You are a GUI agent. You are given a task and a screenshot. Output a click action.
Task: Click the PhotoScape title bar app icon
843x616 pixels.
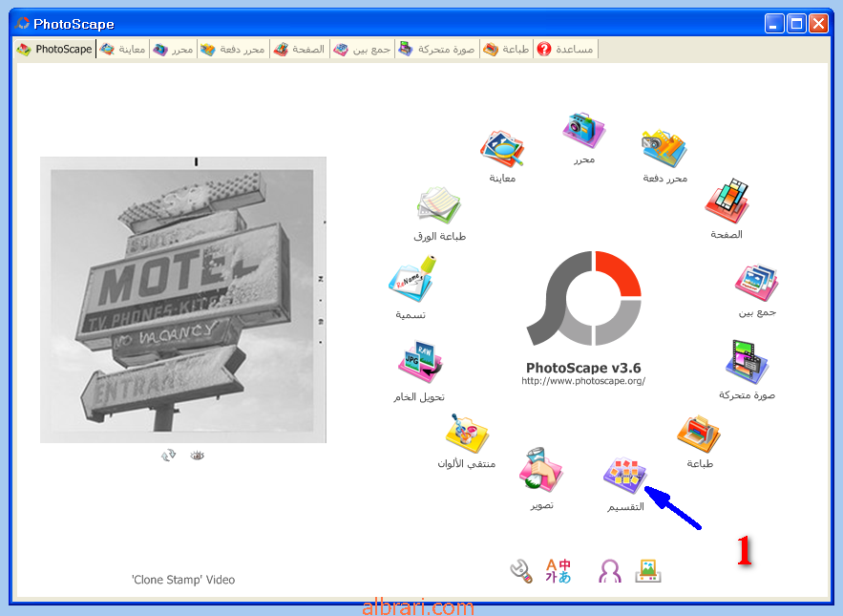click(22, 23)
